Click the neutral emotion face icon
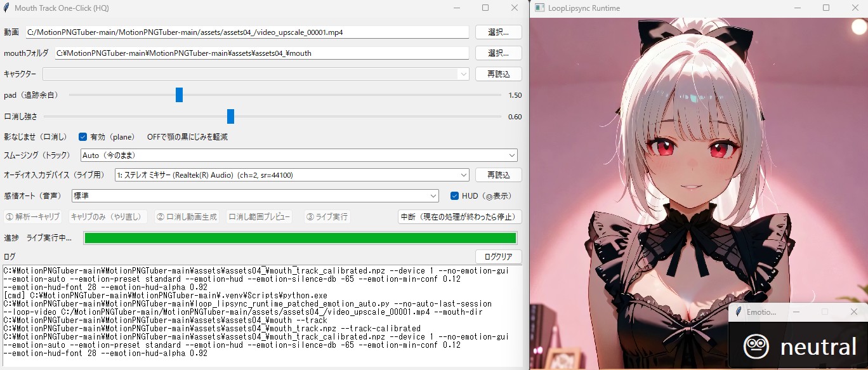 click(x=756, y=347)
